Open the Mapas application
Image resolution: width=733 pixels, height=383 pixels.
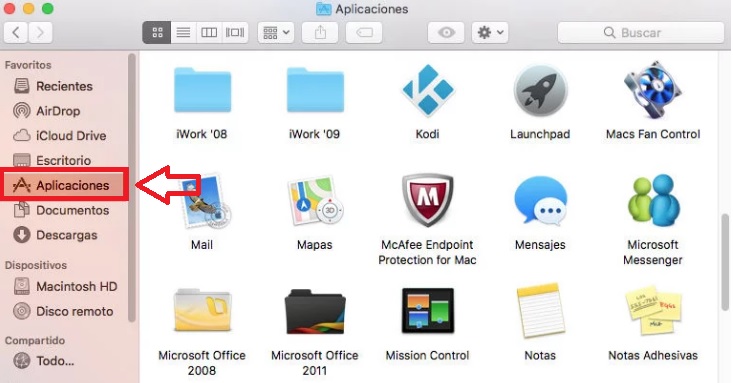[315, 201]
